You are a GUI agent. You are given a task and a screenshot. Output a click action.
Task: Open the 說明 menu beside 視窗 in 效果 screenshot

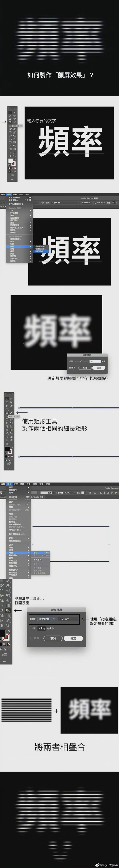[27, 194]
